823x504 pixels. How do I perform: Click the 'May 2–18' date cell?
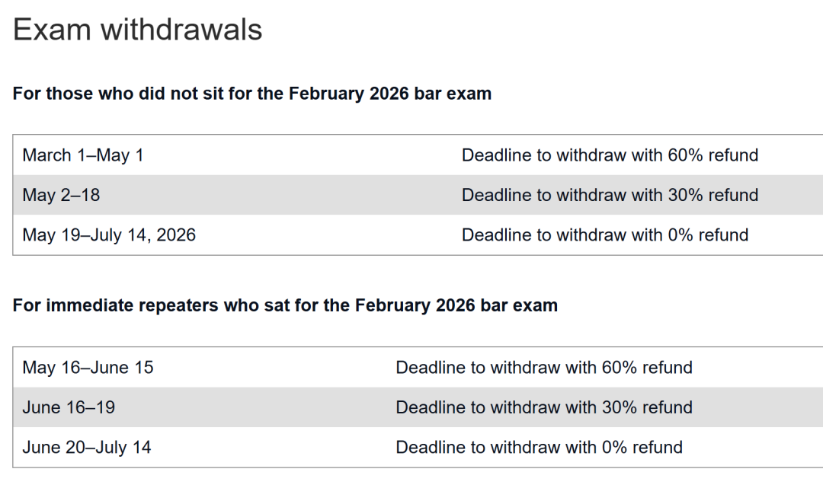click(61, 195)
